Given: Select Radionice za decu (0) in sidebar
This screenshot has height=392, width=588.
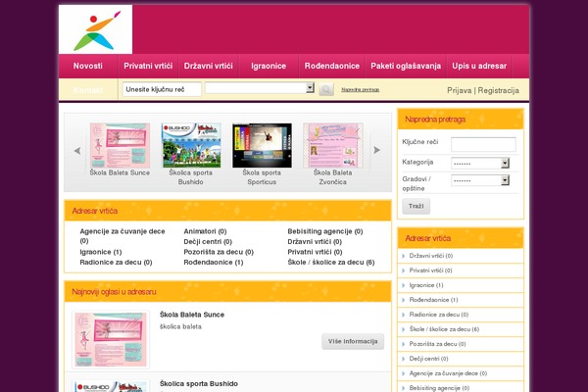Looking at the screenshot, I should pos(439,315).
